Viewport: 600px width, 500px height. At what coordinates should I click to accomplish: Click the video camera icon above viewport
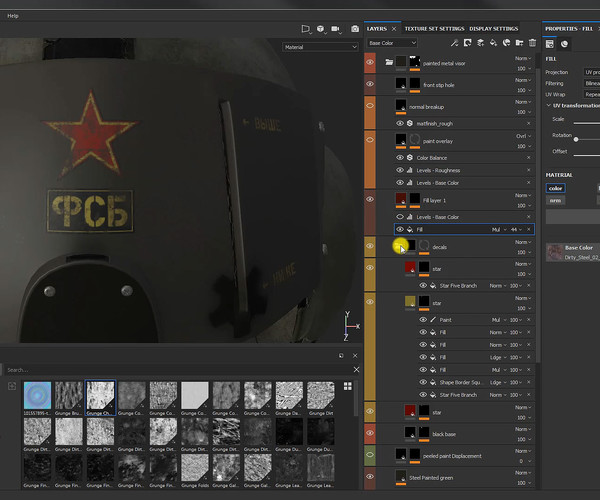pyautogui.click(x=336, y=29)
